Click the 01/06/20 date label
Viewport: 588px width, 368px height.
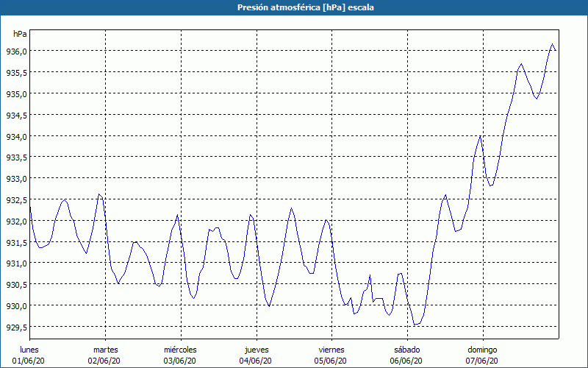[x=29, y=361]
